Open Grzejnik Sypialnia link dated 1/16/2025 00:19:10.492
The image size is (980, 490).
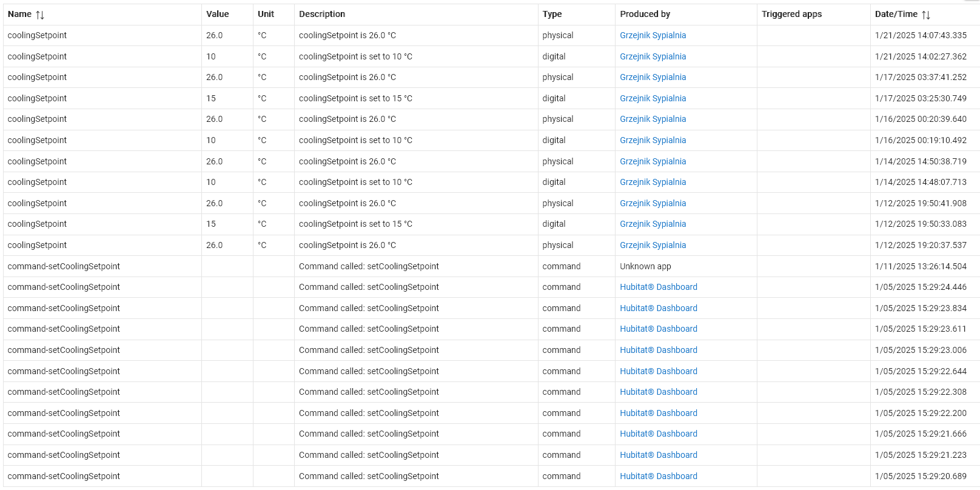tap(653, 140)
